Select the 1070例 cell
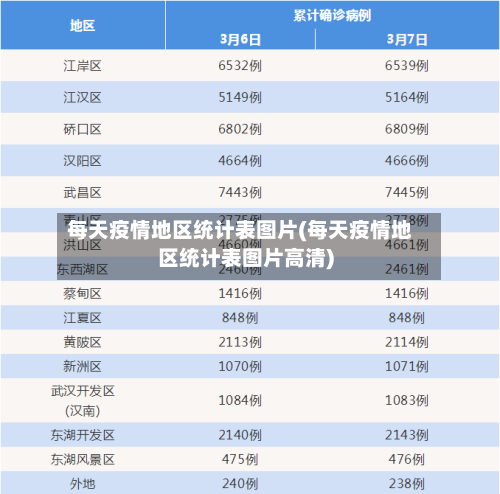500x494 pixels. pyautogui.click(x=240, y=366)
